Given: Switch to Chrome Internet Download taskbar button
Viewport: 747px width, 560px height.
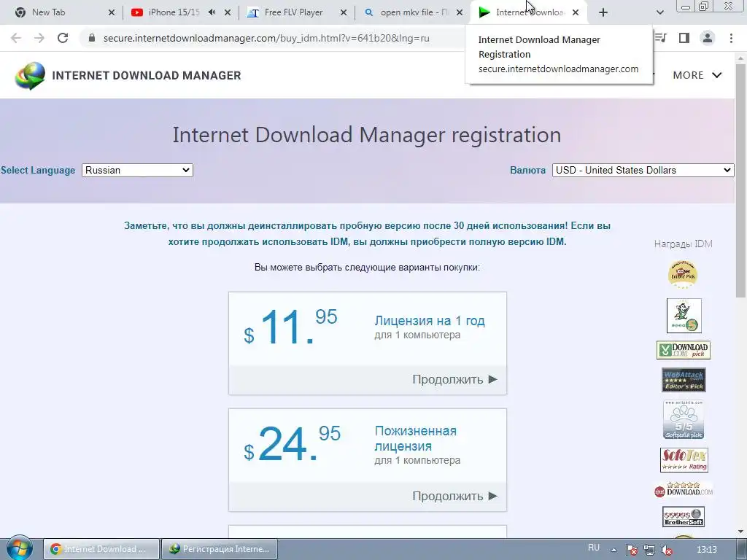Looking at the screenshot, I should pos(101,549).
